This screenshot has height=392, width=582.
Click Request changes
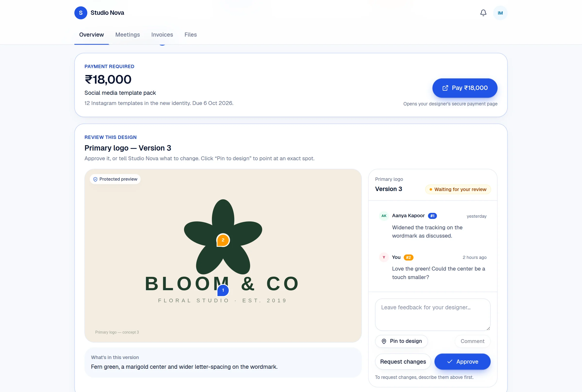[403, 361]
